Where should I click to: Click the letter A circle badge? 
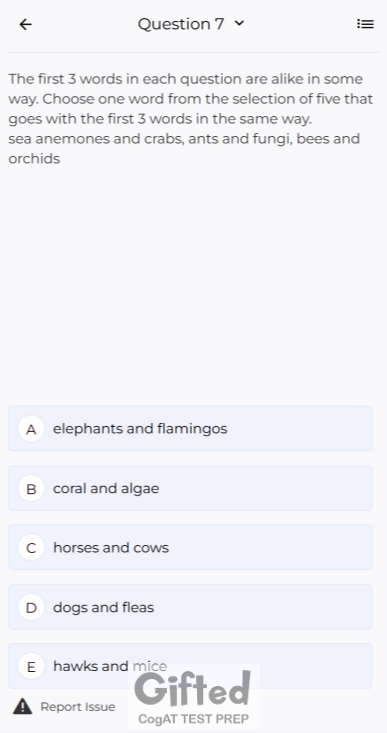pyautogui.click(x=31, y=429)
